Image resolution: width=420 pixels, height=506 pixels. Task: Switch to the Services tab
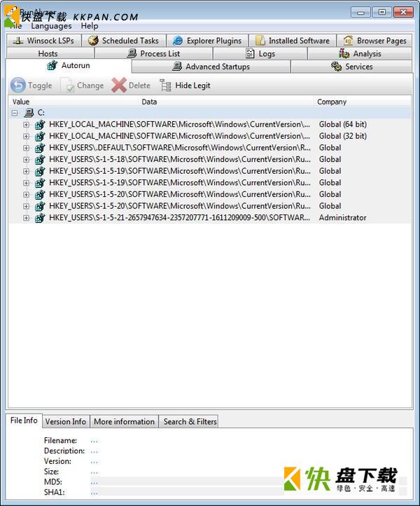pyautogui.click(x=351, y=67)
